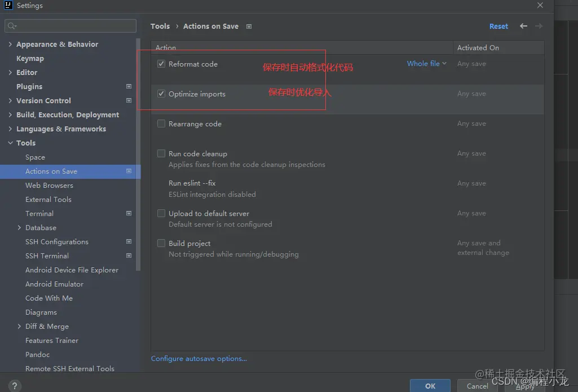Click the IntelliJ IDEA logo in title bar

coord(8,5)
